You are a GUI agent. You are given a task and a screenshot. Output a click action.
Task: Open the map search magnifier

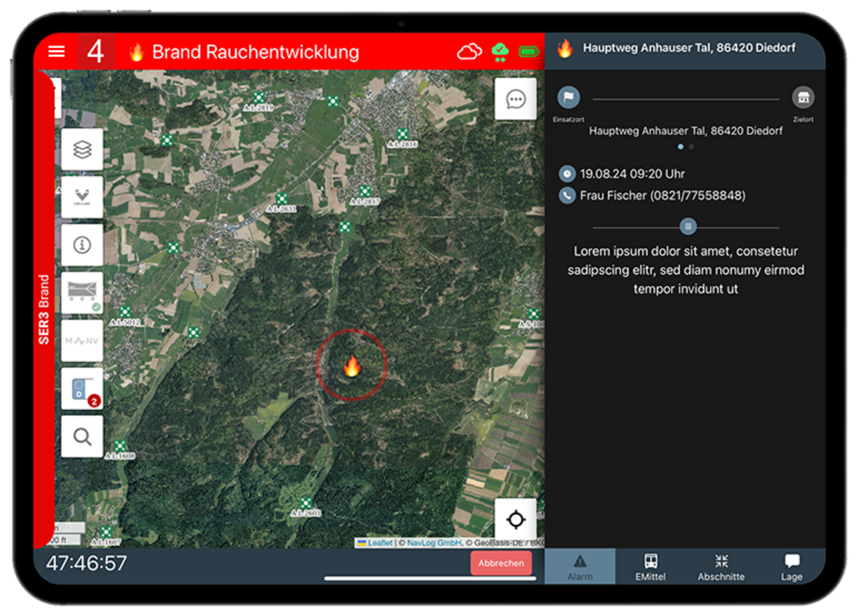[82, 437]
